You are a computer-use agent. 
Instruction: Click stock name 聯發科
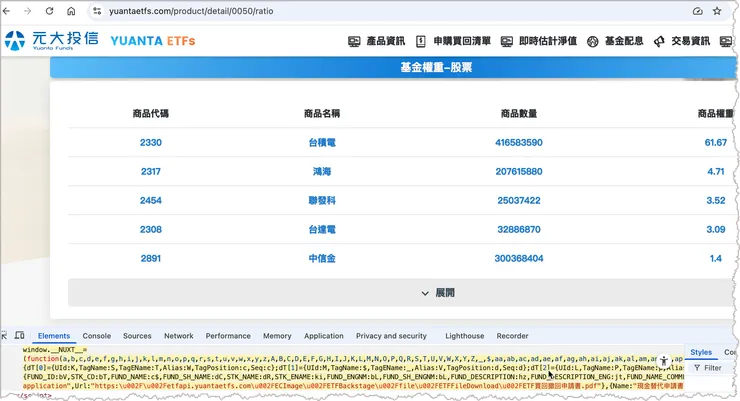[x=322, y=200]
